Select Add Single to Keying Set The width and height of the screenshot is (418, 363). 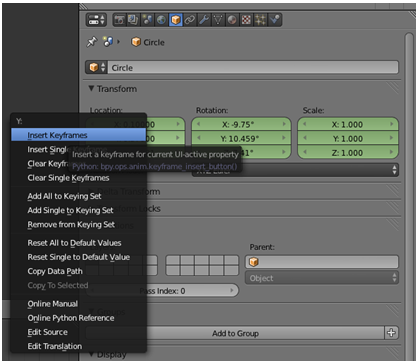[79, 210]
